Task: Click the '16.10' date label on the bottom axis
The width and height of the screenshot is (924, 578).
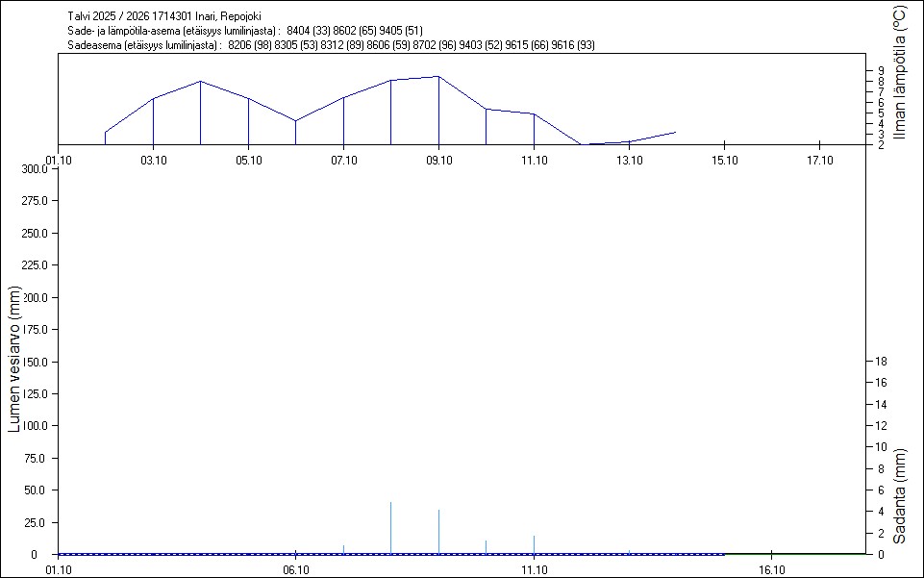Action: pyautogui.click(x=771, y=569)
